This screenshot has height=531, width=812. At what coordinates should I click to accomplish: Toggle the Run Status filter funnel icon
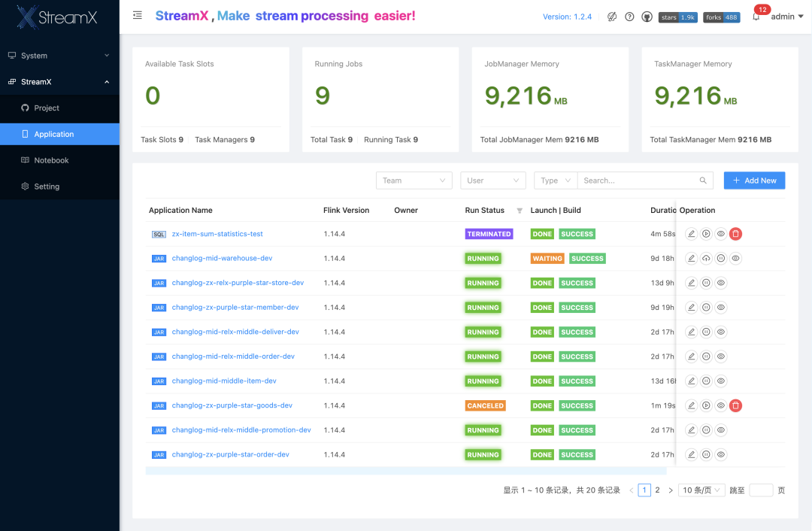[x=519, y=210]
